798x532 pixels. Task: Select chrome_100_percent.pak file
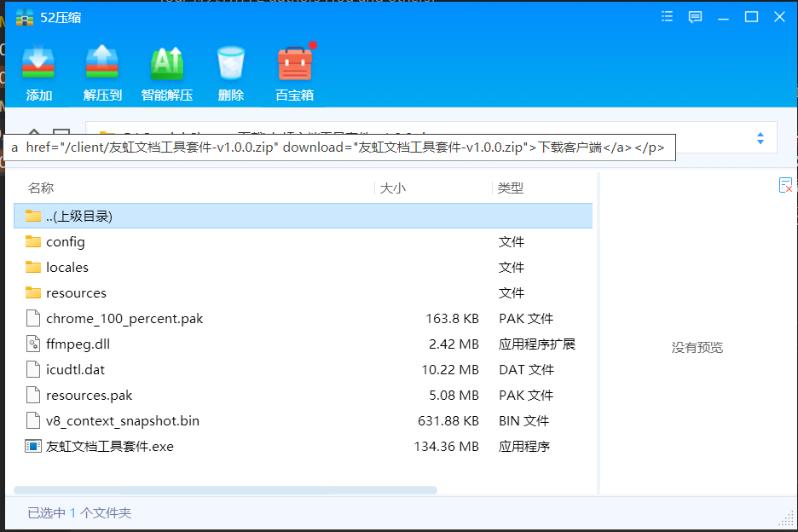[x=124, y=319]
